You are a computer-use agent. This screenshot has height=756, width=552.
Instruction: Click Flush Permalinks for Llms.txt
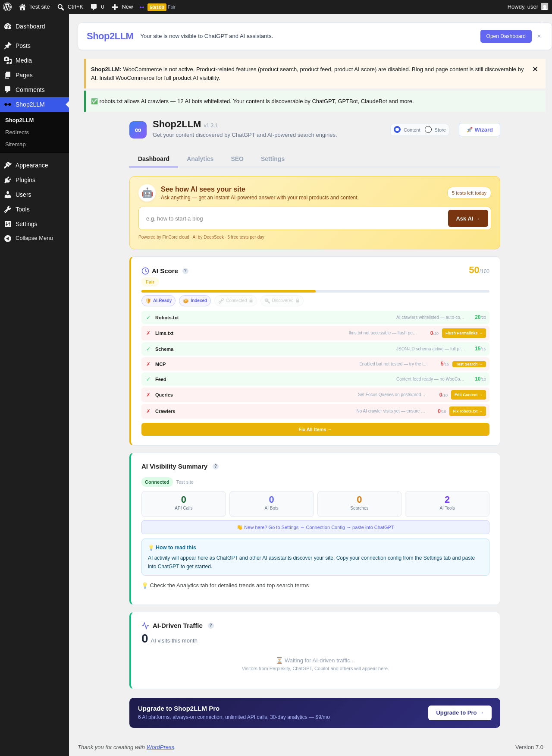(x=464, y=333)
